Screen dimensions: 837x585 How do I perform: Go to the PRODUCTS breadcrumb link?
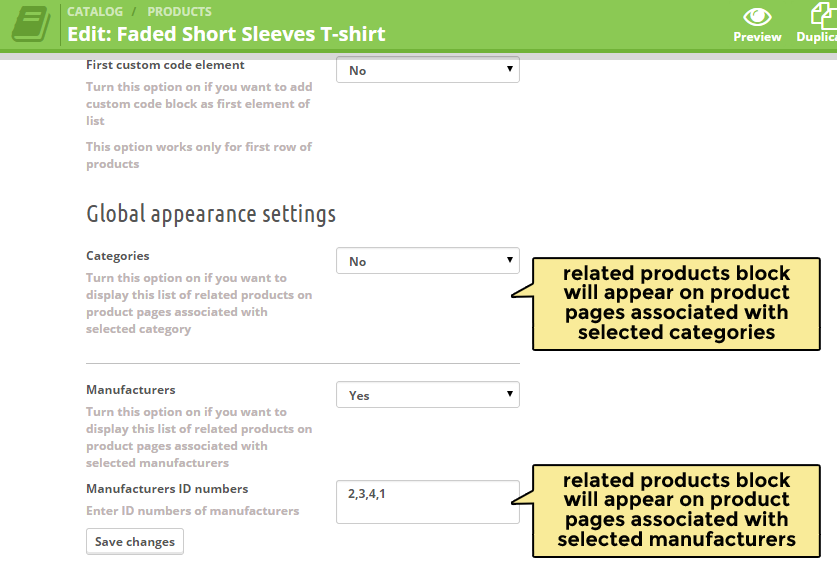[179, 12]
